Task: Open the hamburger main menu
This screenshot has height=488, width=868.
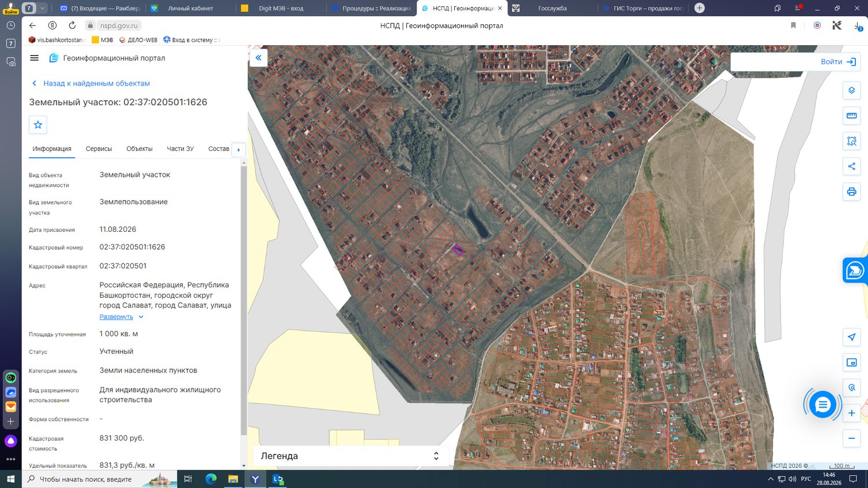Action: point(34,58)
